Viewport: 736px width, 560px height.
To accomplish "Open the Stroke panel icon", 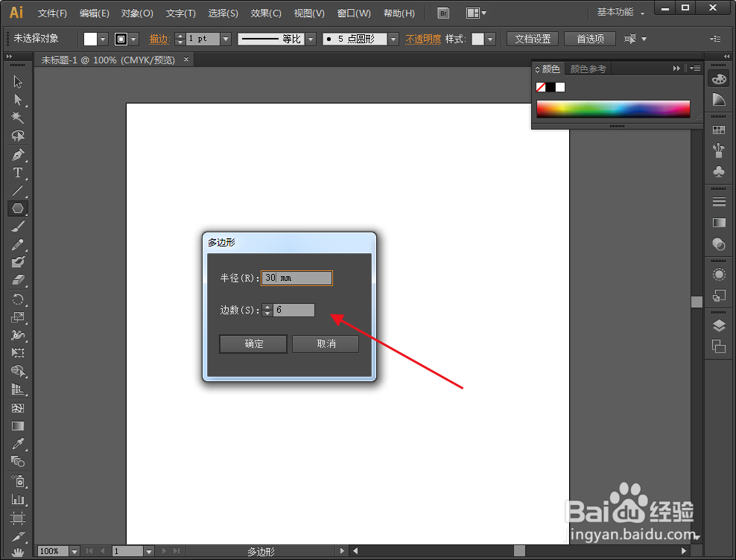I will pyautogui.click(x=719, y=201).
